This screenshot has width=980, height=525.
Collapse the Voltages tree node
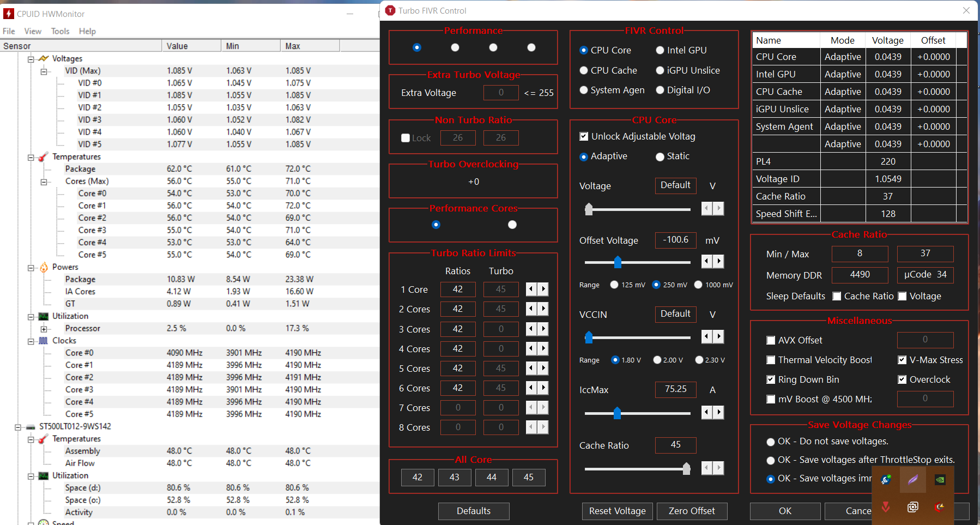pos(31,59)
